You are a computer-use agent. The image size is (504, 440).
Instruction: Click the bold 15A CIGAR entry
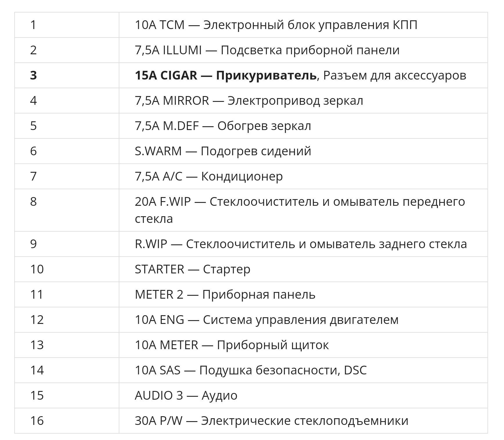tap(225, 75)
